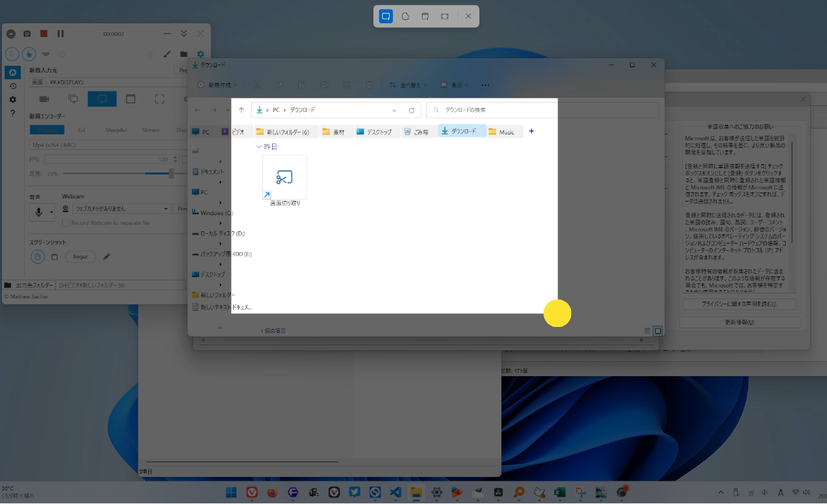Select the full screen monitor source in Captura

click(x=102, y=99)
